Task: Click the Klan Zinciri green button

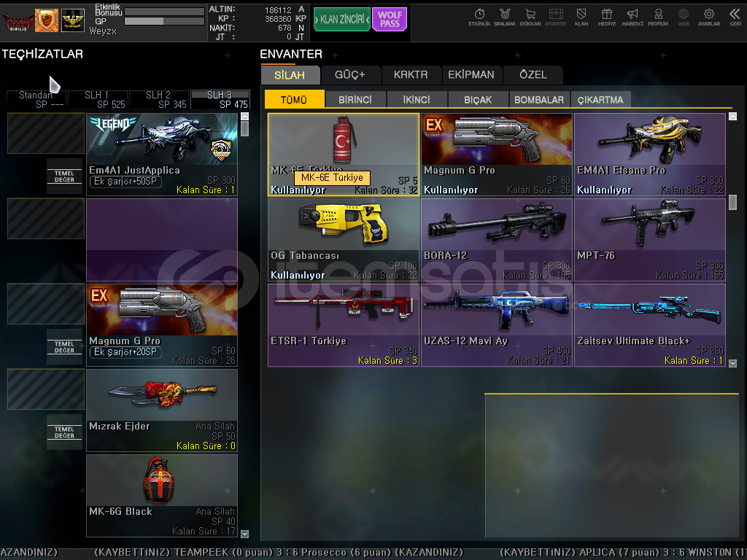Action: [342, 19]
